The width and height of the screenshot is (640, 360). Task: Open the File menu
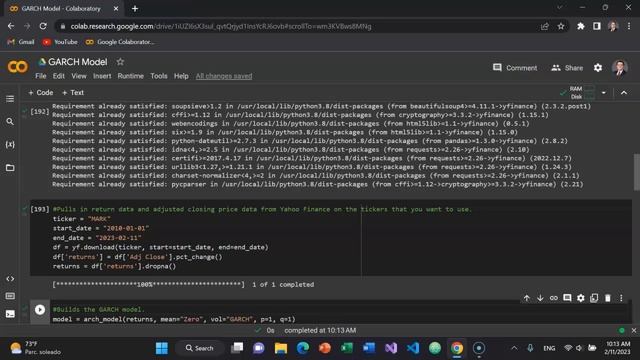[x=40, y=76]
